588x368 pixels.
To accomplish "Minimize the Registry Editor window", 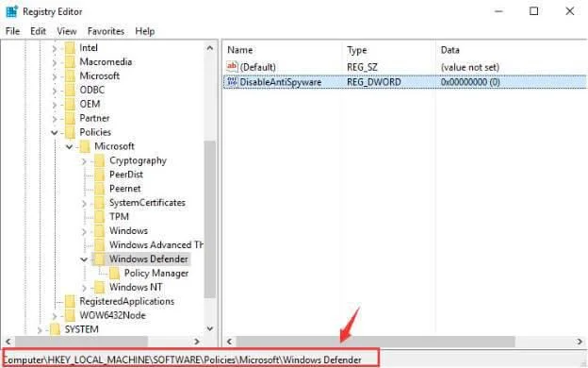I will [498, 11].
